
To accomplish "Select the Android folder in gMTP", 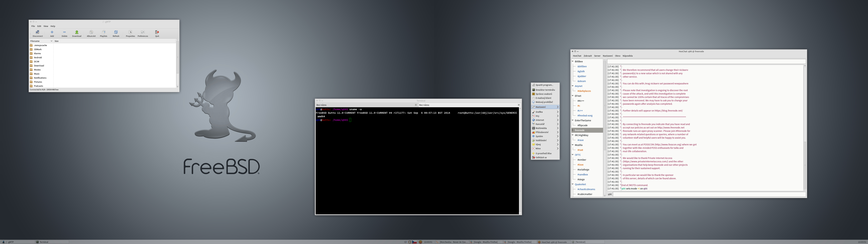I will click(x=38, y=58).
